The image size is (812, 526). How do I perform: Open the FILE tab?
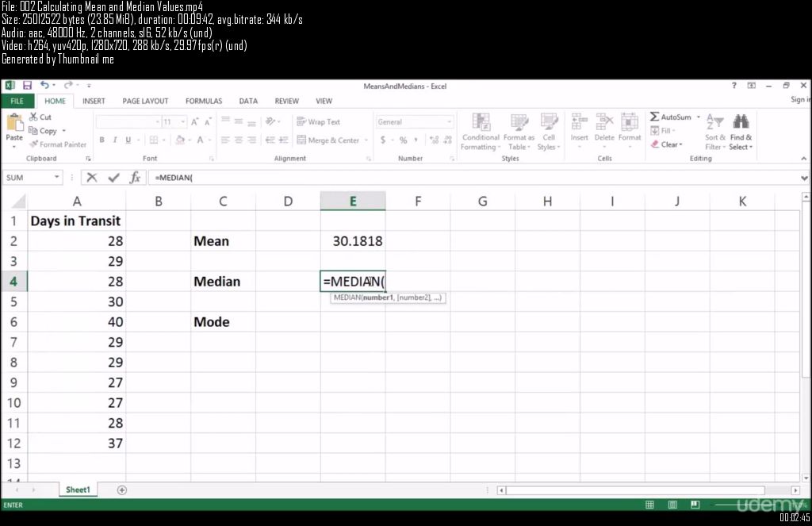(17, 101)
